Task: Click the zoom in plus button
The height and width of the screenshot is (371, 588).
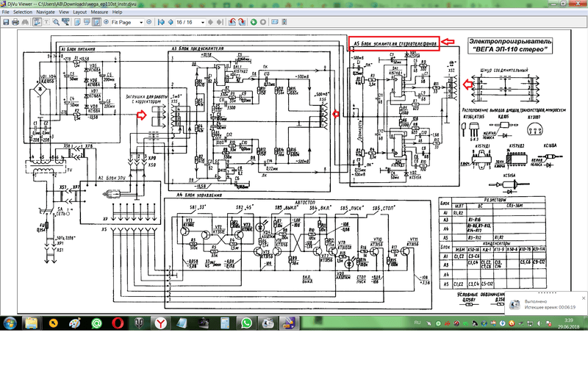Action: tap(106, 22)
